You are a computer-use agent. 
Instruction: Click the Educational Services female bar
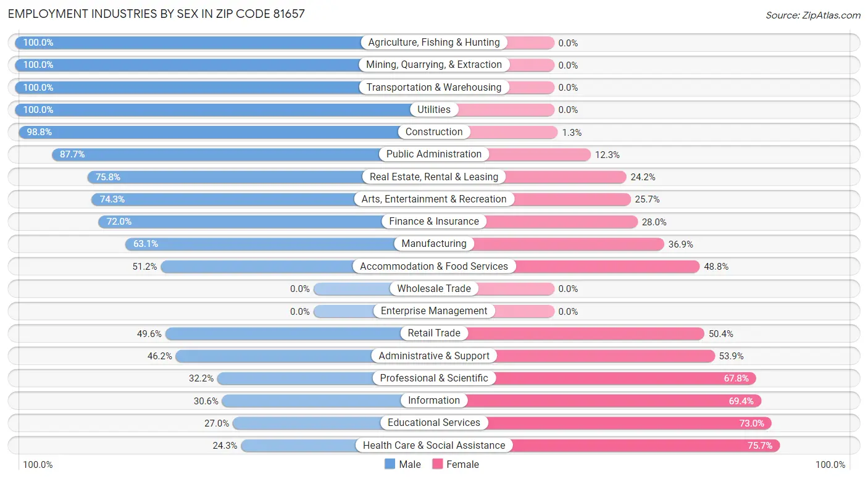coord(630,423)
